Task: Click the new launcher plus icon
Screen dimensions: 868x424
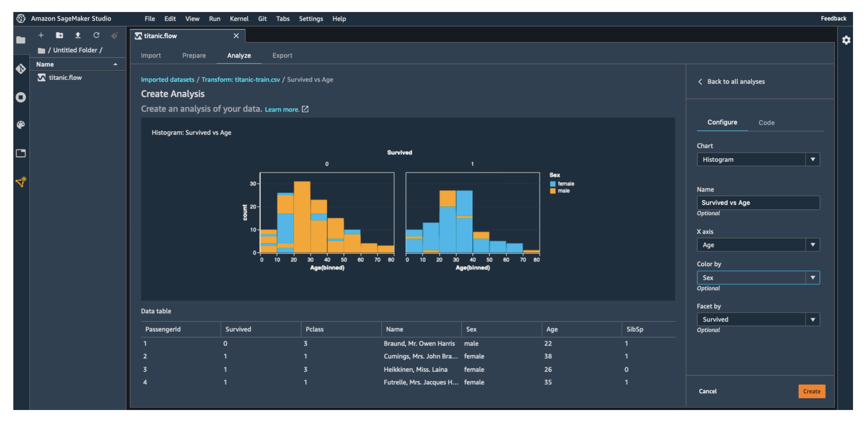Action: tap(41, 35)
